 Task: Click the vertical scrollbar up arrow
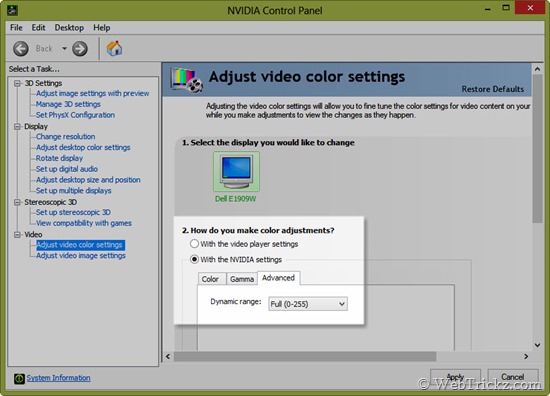(537, 69)
